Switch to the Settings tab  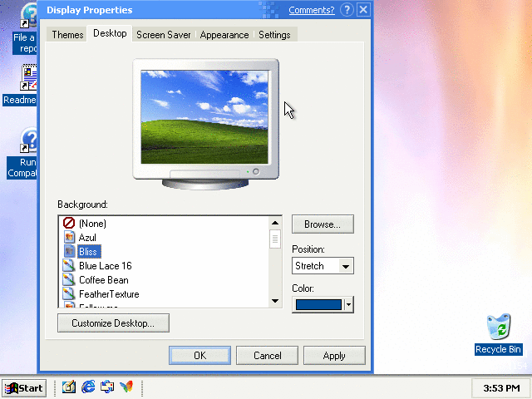coord(274,35)
